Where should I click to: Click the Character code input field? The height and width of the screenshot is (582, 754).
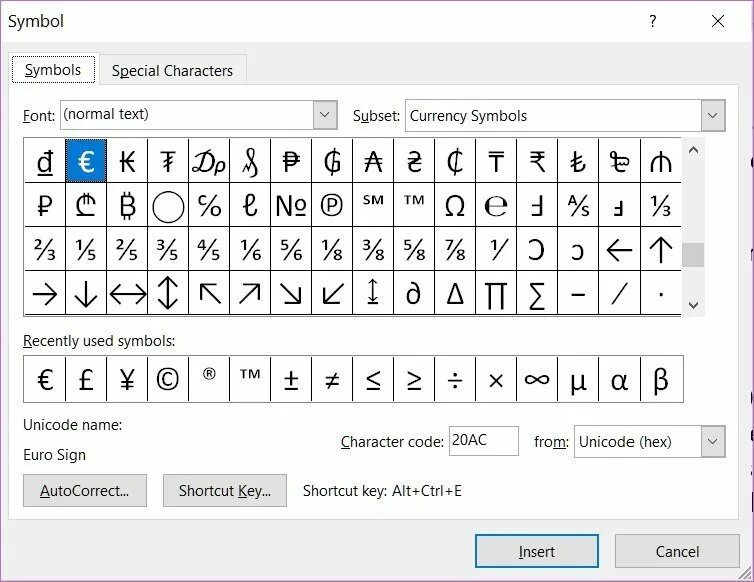point(484,441)
